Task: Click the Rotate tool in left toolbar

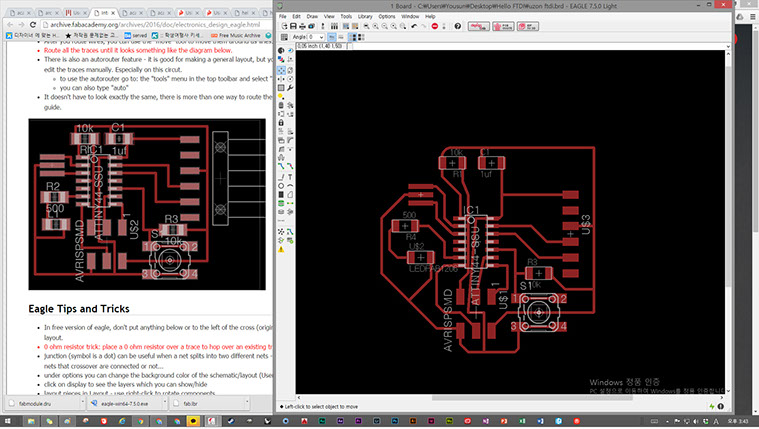Action: click(290, 79)
